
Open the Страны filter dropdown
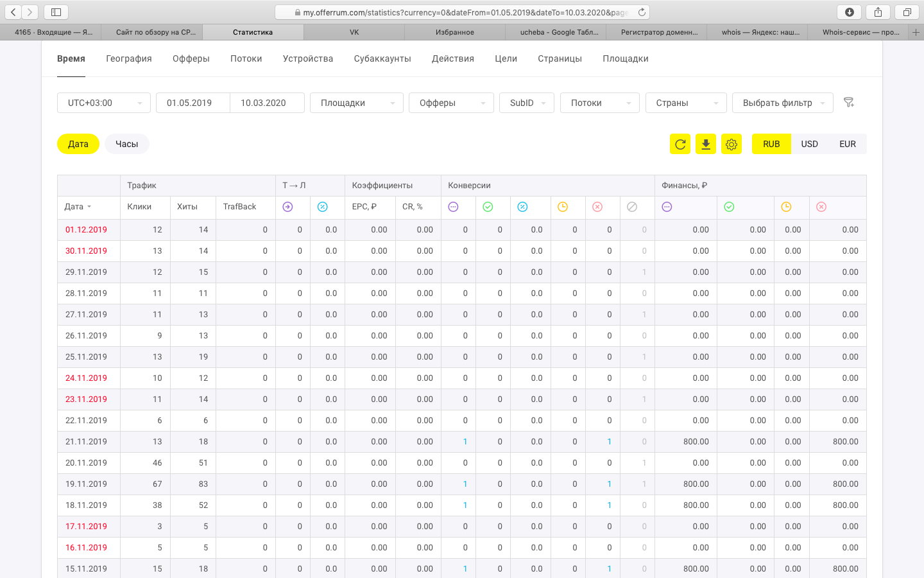click(x=686, y=103)
